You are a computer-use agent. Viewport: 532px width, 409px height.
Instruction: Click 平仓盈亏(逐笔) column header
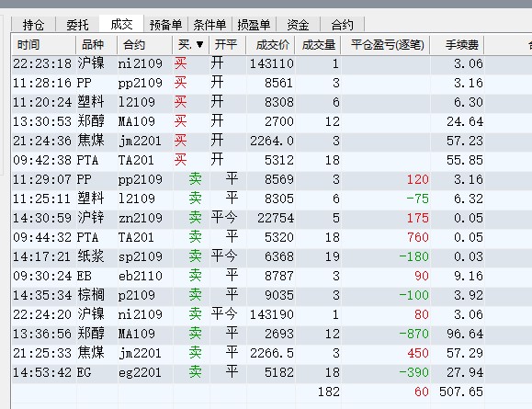pos(385,44)
